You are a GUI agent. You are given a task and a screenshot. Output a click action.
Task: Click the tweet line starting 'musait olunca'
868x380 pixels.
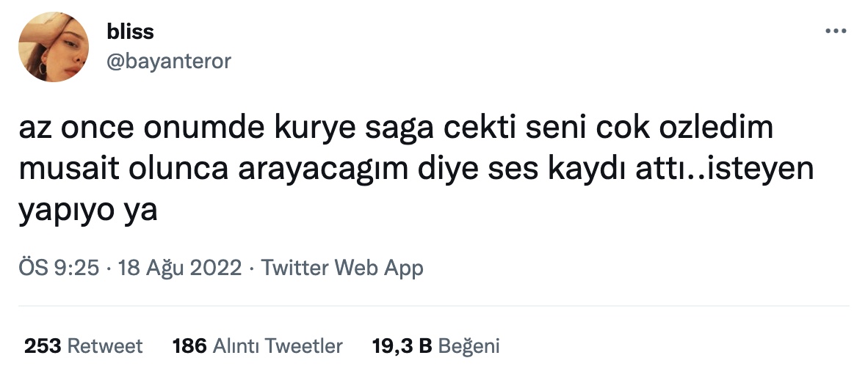point(416,169)
